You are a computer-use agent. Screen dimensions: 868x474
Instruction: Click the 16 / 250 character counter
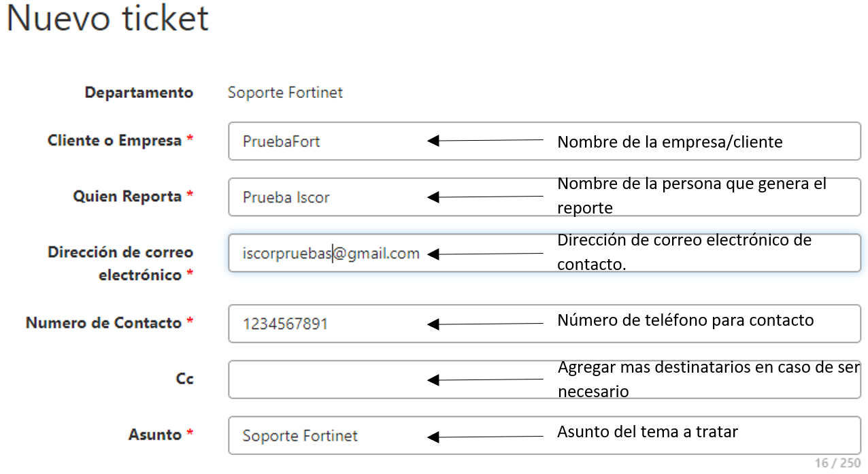(x=837, y=463)
